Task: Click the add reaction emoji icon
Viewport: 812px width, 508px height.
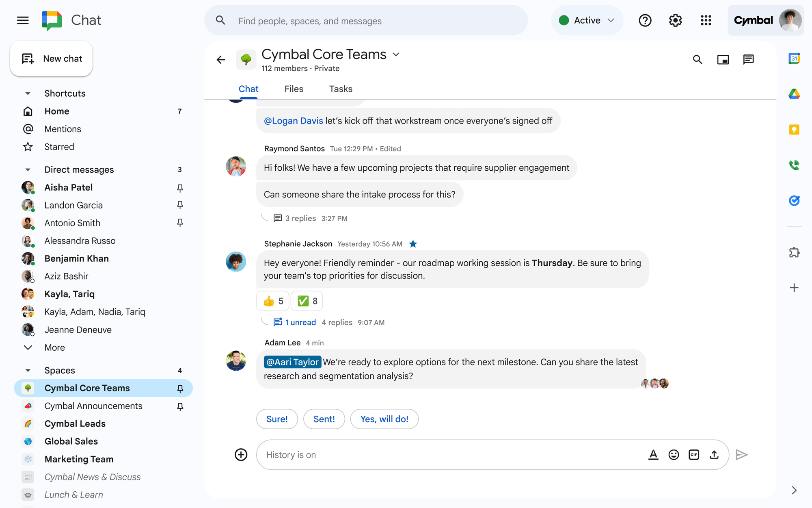Action: click(x=674, y=455)
